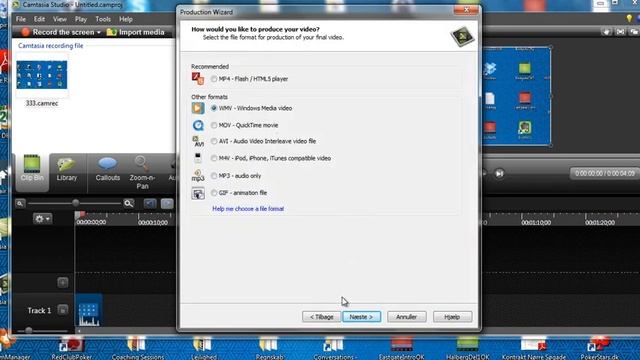Click the GIF animation file icon
Screen dimensions: 640x360
tap(198, 193)
